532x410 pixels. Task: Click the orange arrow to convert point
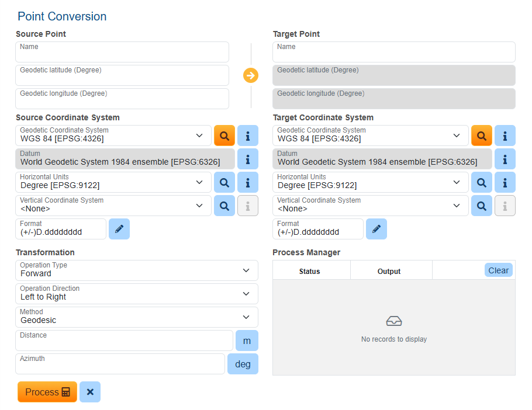click(x=251, y=75)
